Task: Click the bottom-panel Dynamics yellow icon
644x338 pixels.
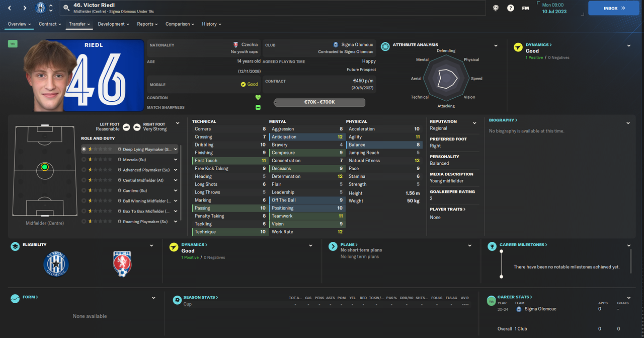Action: (174, 247)
